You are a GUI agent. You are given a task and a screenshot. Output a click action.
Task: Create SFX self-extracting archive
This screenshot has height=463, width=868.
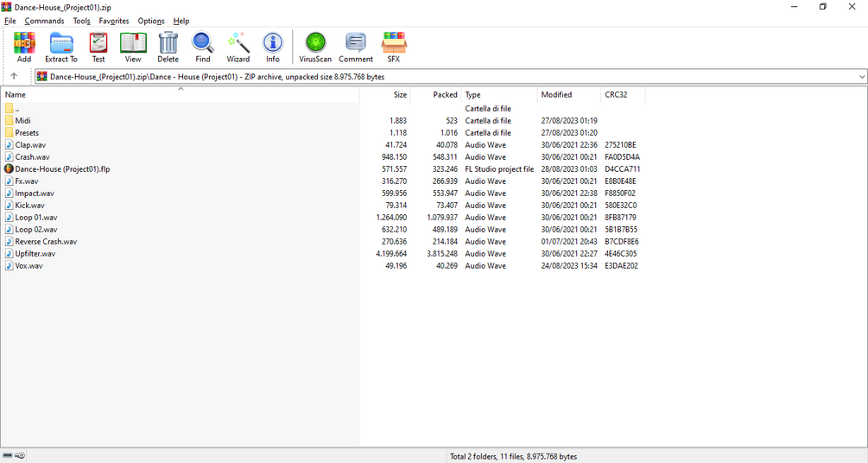394,47
